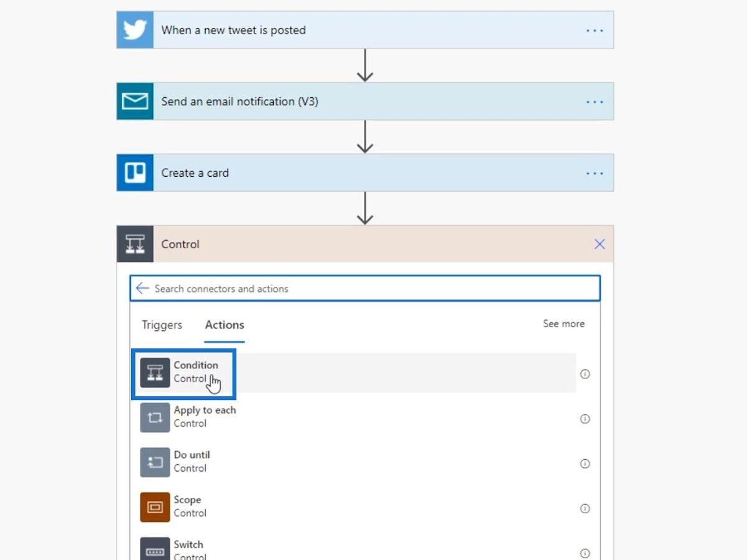Open info for Condition action
This screenshot has height=560, width=747.
[x=585, y=374]
